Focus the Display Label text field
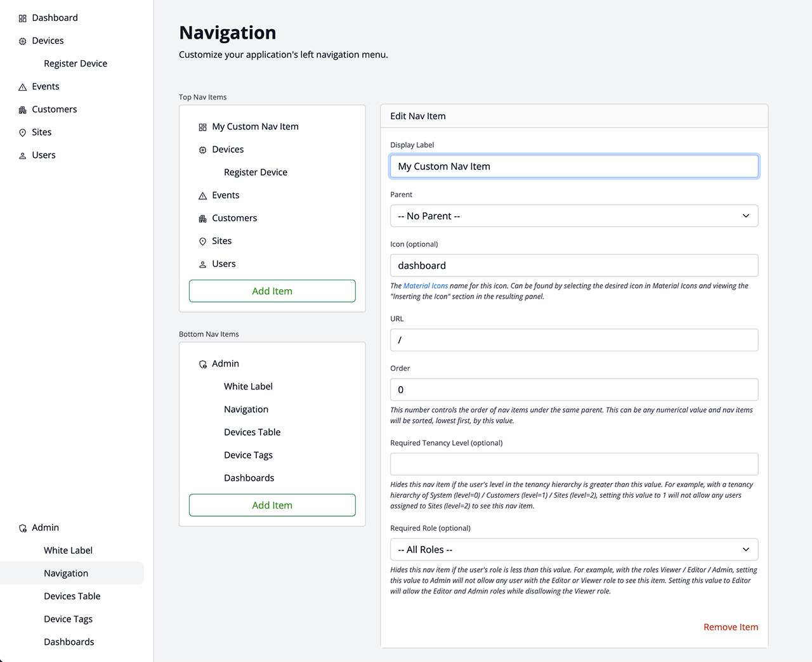Image resolution: width=812 pixels, height=662 pixels. pos(573,166)
